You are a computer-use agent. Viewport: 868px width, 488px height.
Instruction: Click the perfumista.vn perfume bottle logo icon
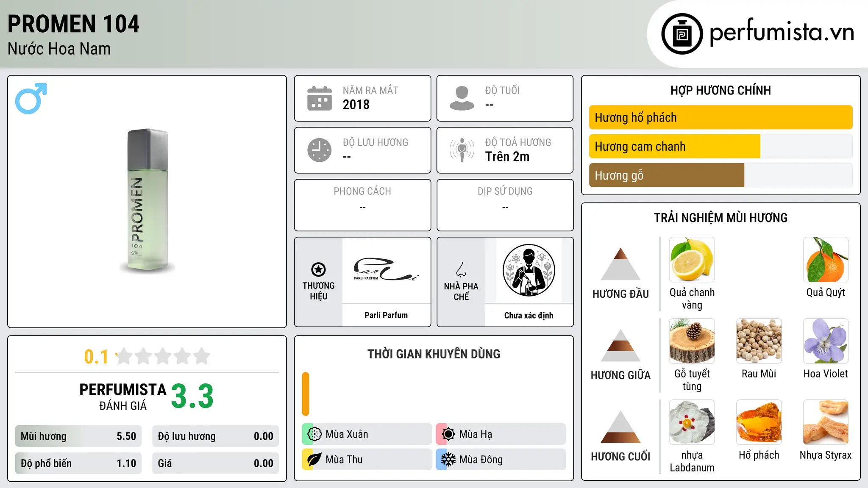[682, 34]
